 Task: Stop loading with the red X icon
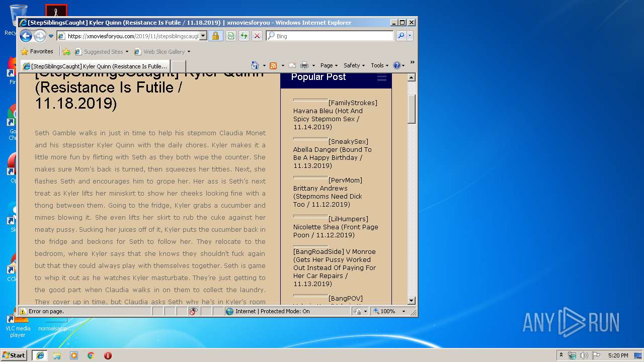[x=257, y=36]
